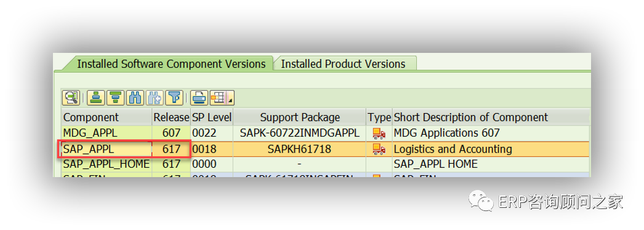The image size is (644, 230).
Task: Select release 617 in SAP_APPL_HOME row
Action: tap(171, 164)
